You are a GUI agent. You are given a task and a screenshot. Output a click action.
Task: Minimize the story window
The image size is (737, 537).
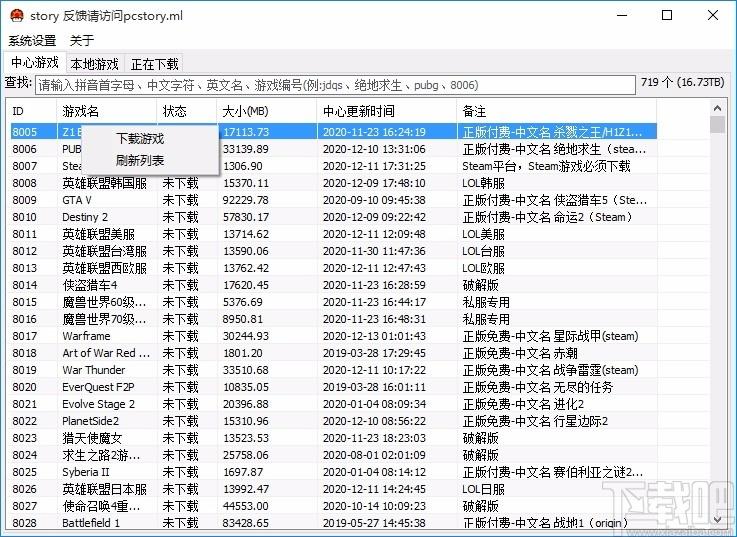coord(622,16)
